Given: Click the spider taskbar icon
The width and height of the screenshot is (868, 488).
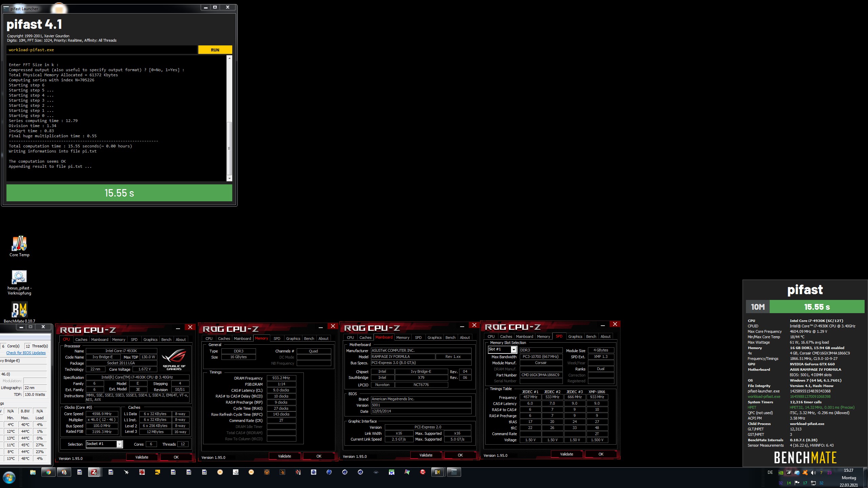Looking at the screenshot, I should (x=376, y=472).
